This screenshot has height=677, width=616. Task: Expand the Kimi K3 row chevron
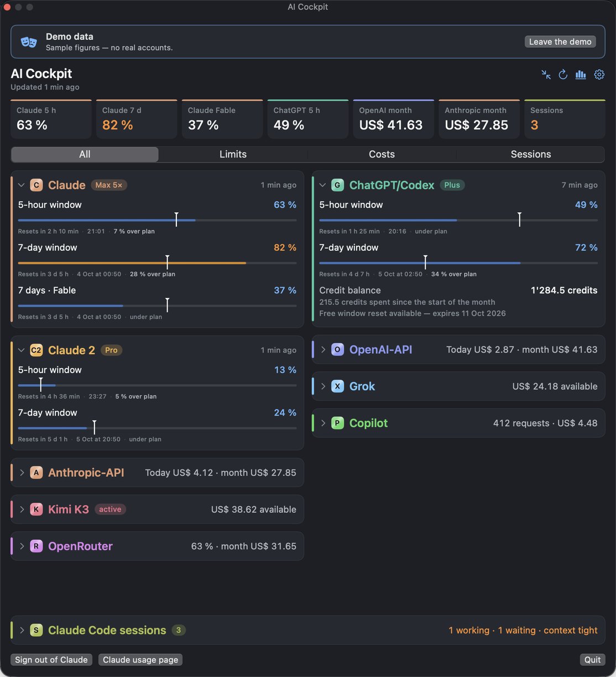click(22, 510)
